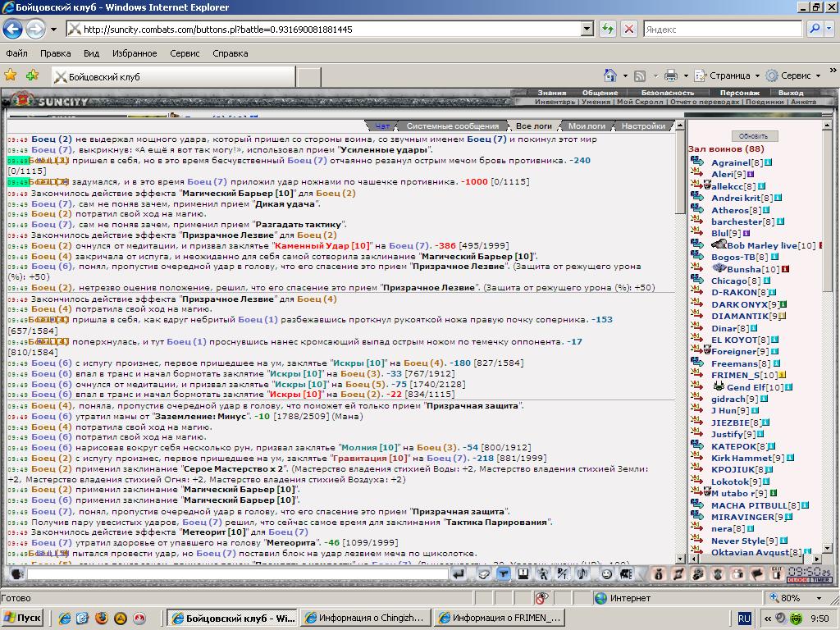Screen dimensions: 840x630
Task: Click the printer icon in toolbar
Action: pos(671,75)
